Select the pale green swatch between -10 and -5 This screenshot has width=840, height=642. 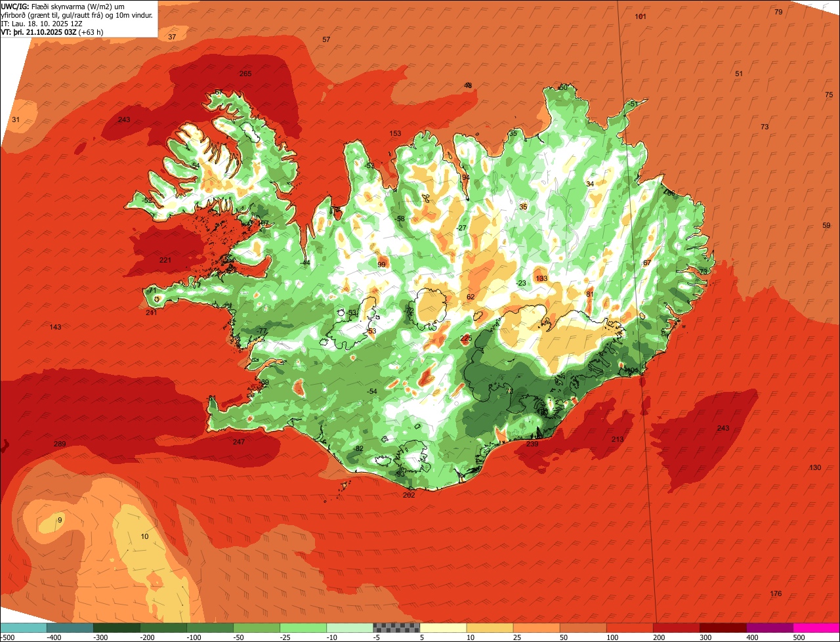(x=350, y=628)
